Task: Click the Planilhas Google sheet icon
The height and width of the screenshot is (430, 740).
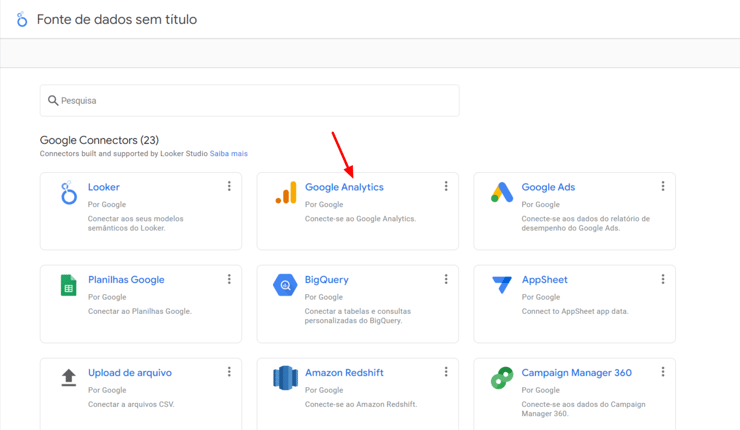Action: (x=68, y=285)
